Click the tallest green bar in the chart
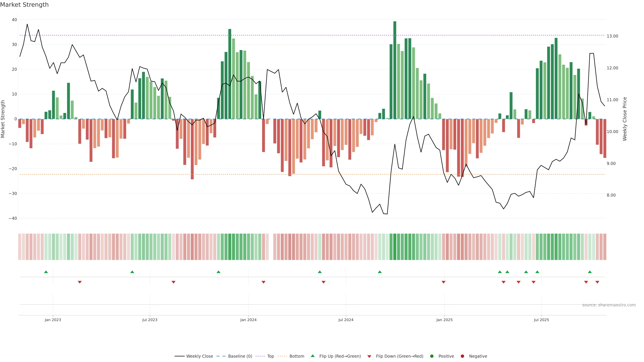The height and width of the screenshot is (362, 644). (394, 70)
